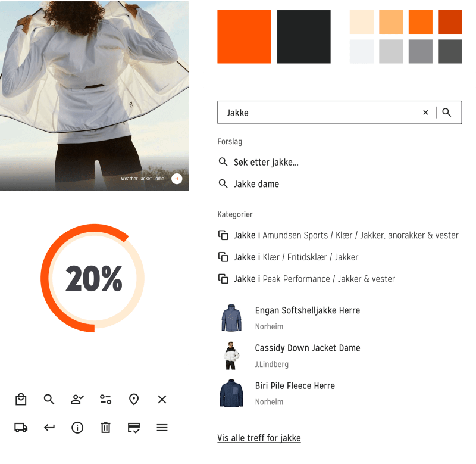Clear the Jakke search field

point(425,113)
